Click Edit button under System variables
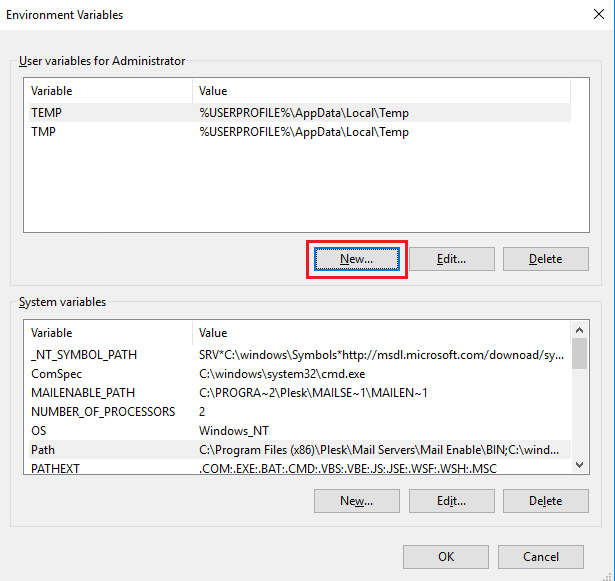This screenshot has width=615, height=581. click(x=451, y=501)
